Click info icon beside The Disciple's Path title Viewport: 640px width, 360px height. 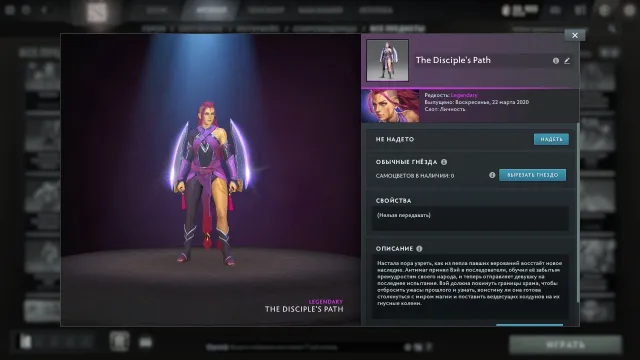coord(556,61)
